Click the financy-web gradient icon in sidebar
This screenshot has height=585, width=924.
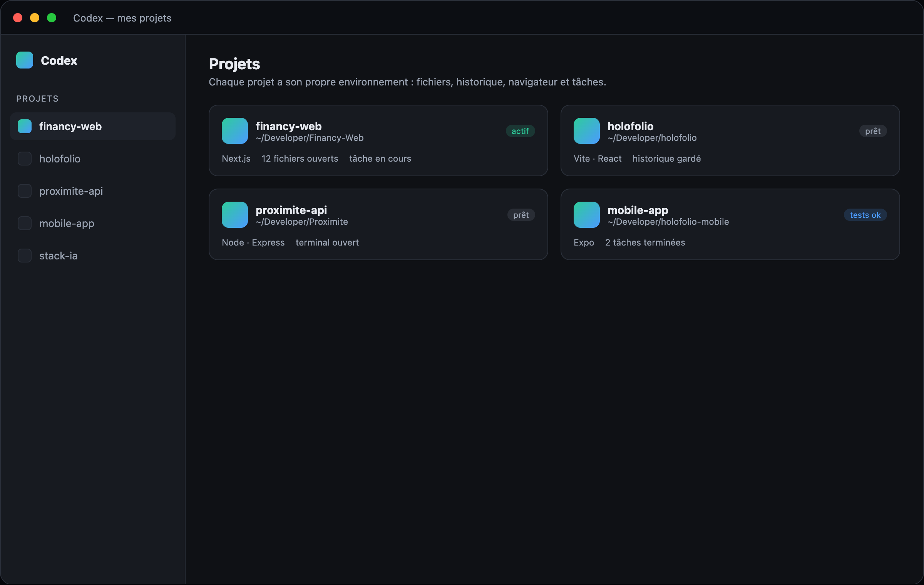coord(25,126)
